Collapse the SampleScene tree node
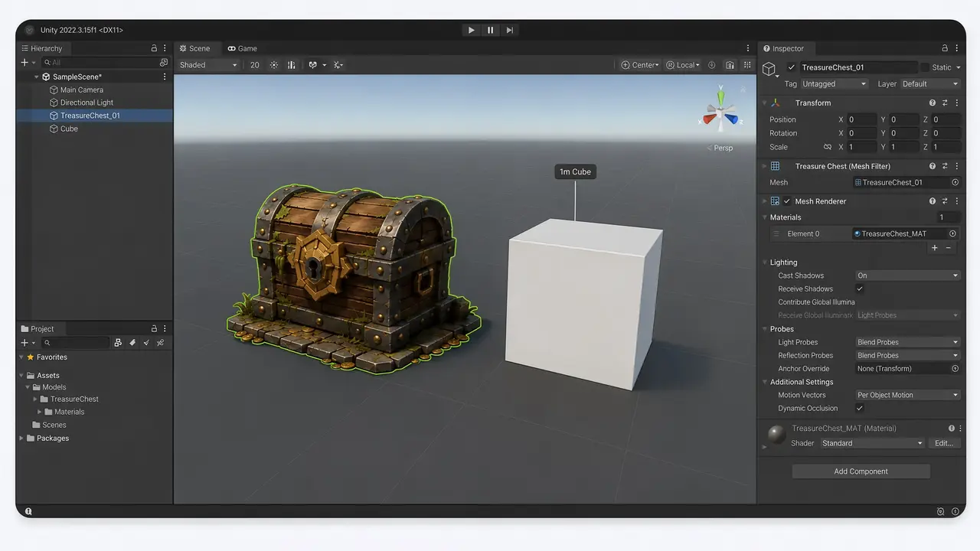The image size is (980, 551). [36, 77]
